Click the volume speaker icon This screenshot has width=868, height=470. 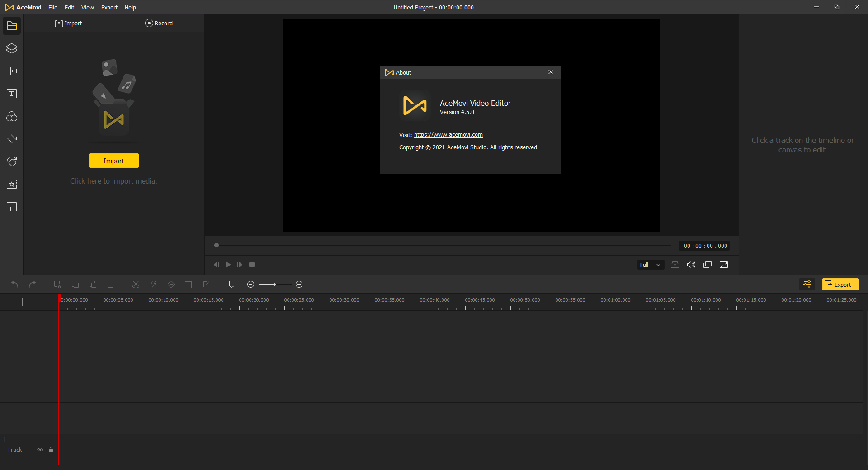(691, 265)
